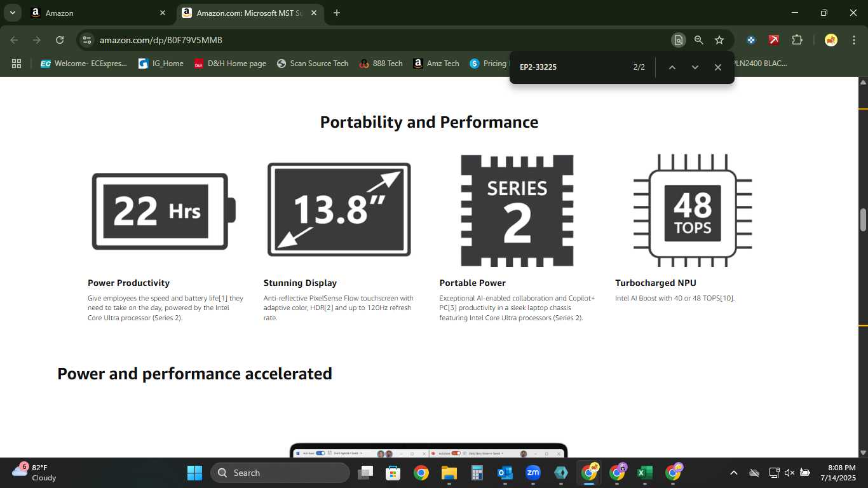The width and height of the screenshot is (868, 488).
Task: Open the Chrome tab search dropdown
Action: click(13, 13)
